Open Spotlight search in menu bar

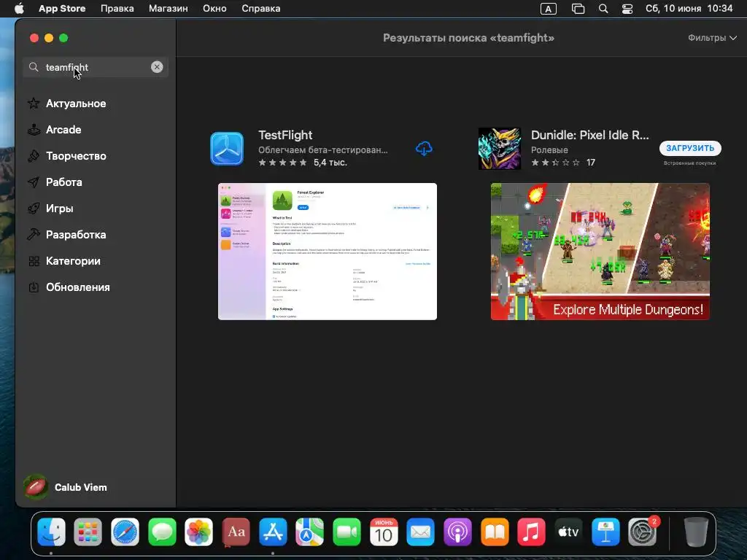(603, 9)
